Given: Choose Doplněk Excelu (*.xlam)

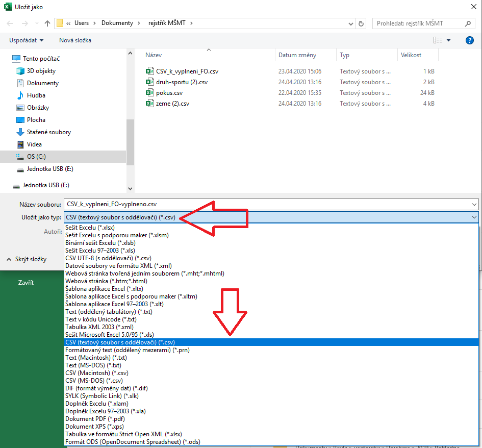Looking at the screenshot, I should tap(271, 404).
